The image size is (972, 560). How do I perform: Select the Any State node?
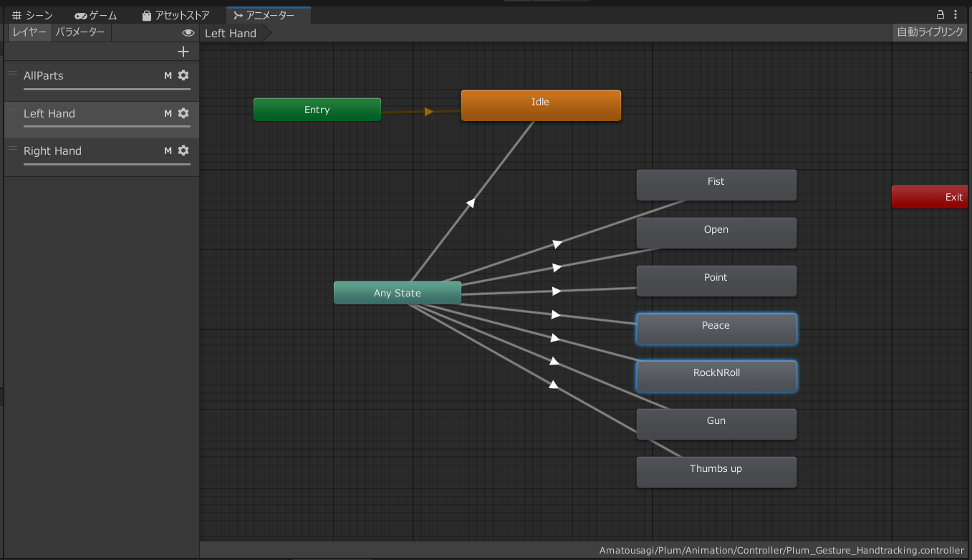pyautogui.click(x=397, y=293)
